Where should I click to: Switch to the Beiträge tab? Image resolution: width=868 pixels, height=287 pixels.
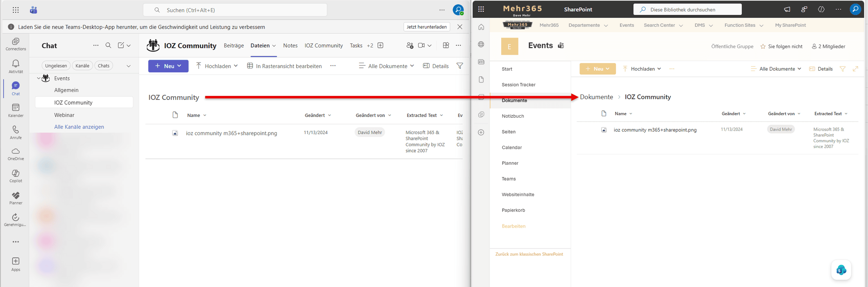tap(234, 46)
